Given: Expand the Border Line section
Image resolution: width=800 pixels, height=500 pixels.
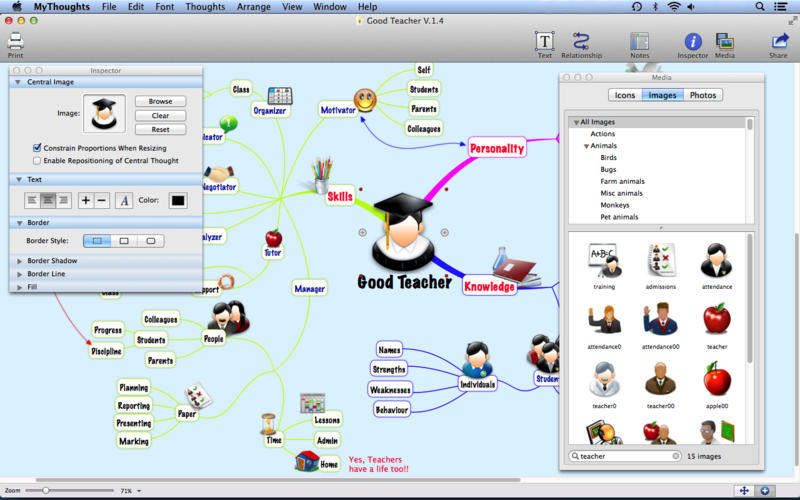Looking at the screenshot, I should pos(19,274).
